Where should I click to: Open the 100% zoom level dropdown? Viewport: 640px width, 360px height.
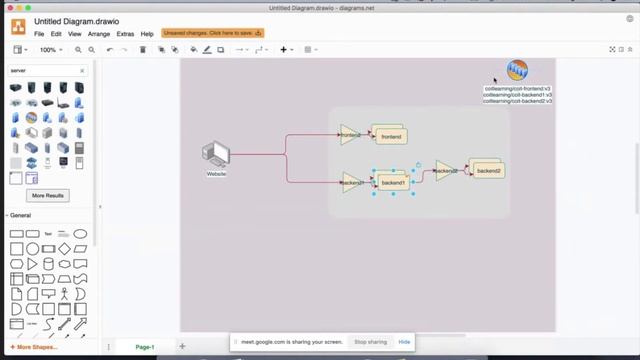[x=51, y=50]
